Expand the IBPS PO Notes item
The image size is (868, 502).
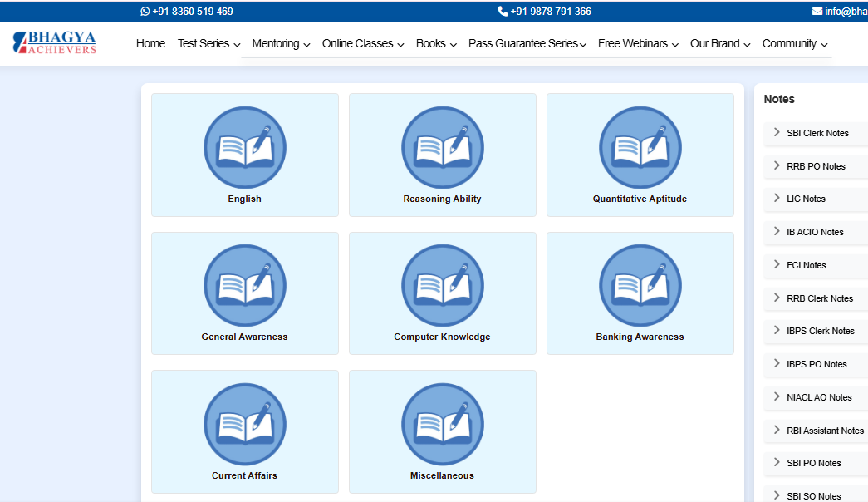pyautogui.click(x=816, y=364)
